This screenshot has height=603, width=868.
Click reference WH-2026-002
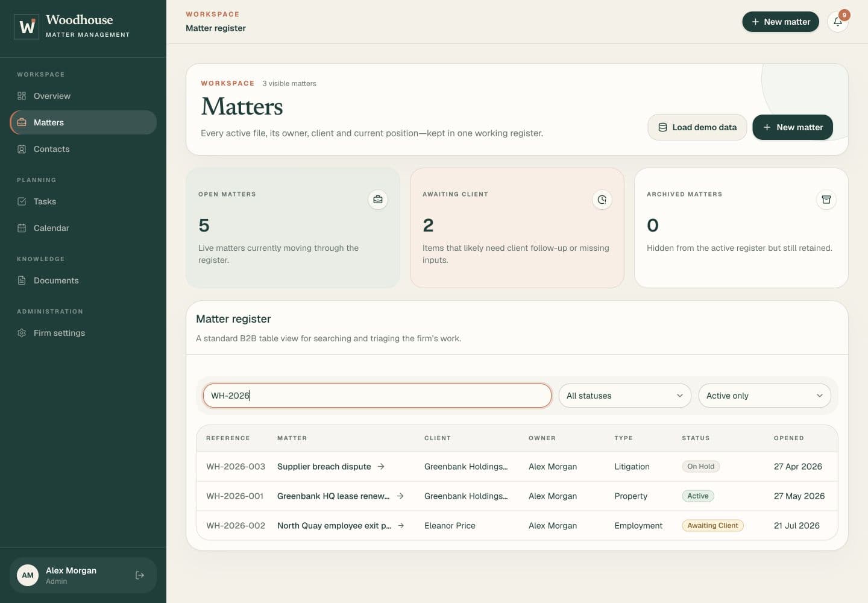coord(236,526)
